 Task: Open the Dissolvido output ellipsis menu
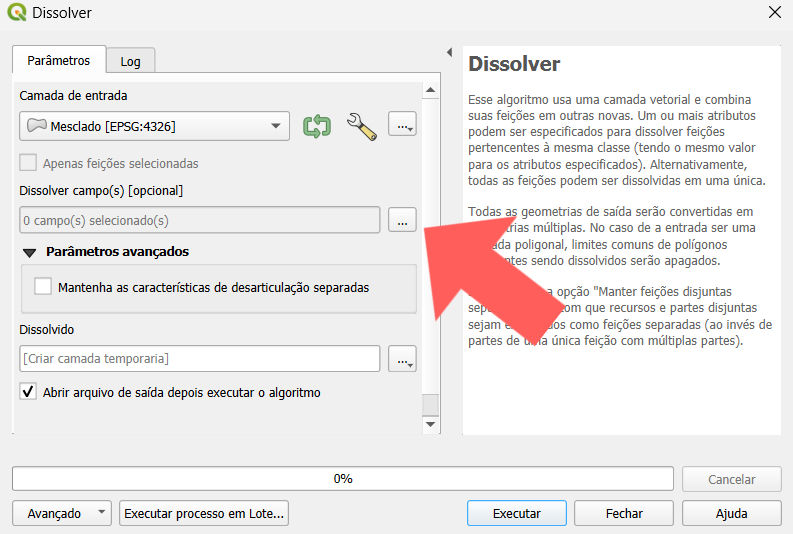pos(403,359)
